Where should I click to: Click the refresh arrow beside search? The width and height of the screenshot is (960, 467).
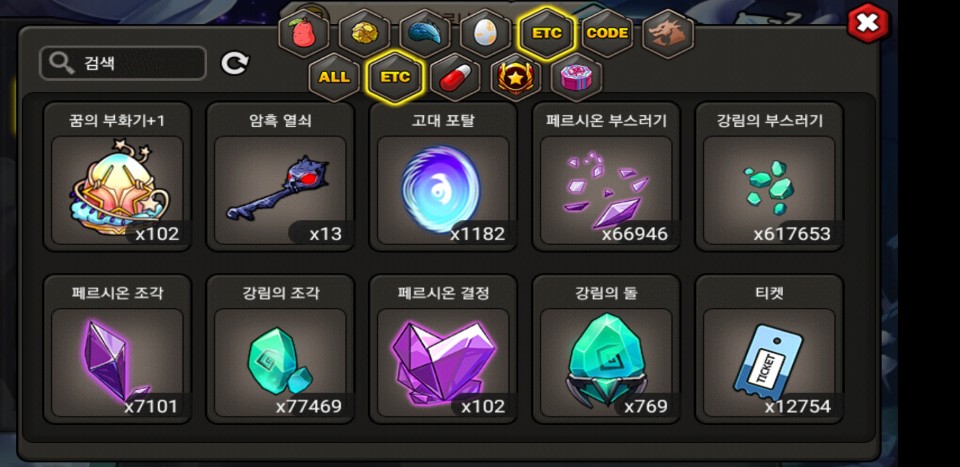click(234, 63)
